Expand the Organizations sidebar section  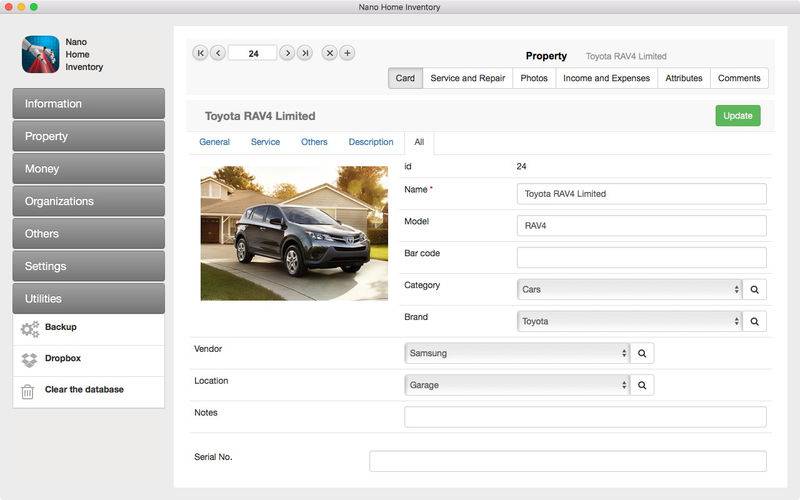(89, 201)
